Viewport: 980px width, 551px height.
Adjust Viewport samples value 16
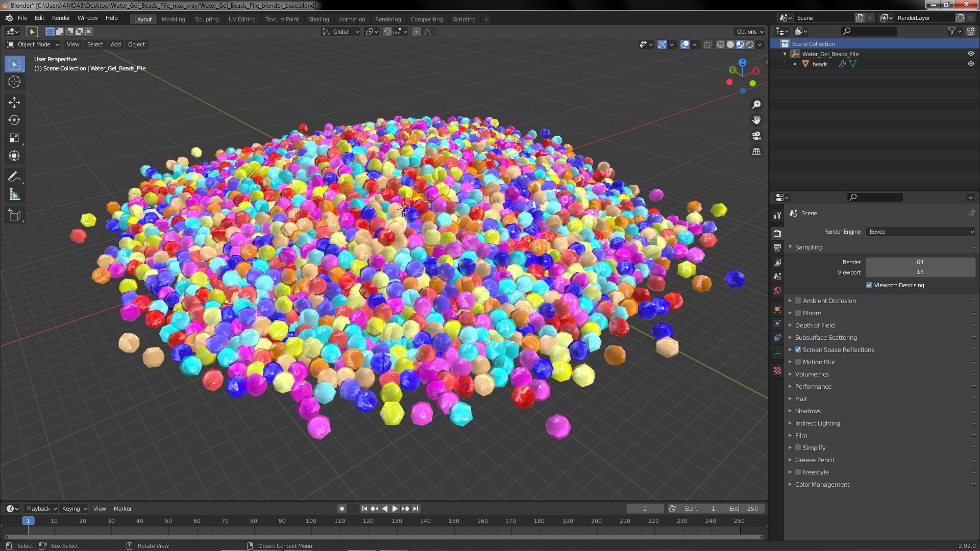pos(921,272)
